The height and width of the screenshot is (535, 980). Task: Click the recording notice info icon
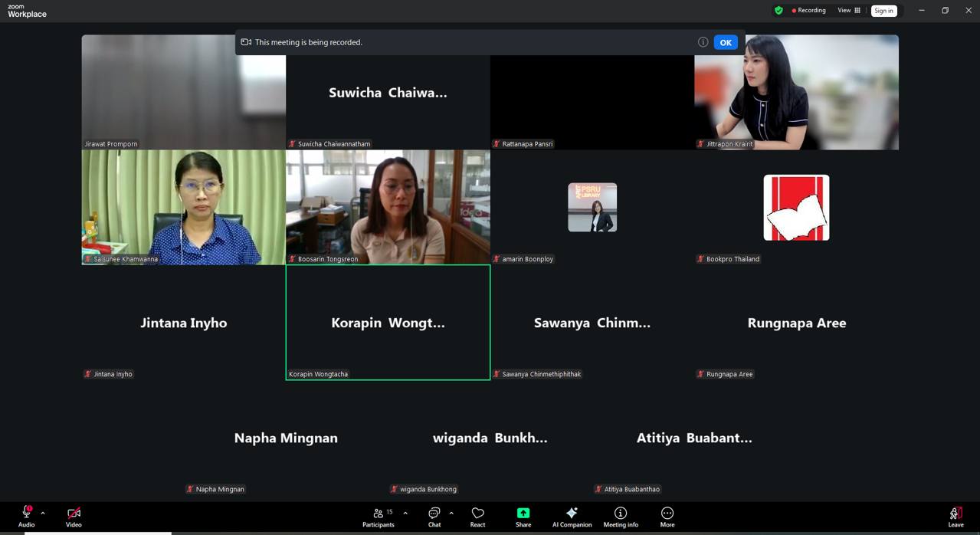703,42
